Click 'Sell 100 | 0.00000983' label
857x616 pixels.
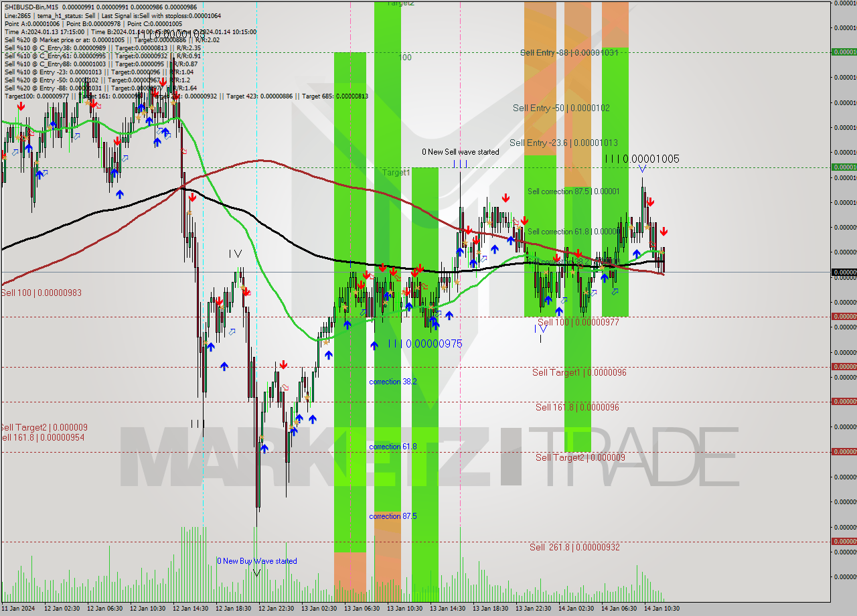[x=41, y=293]
